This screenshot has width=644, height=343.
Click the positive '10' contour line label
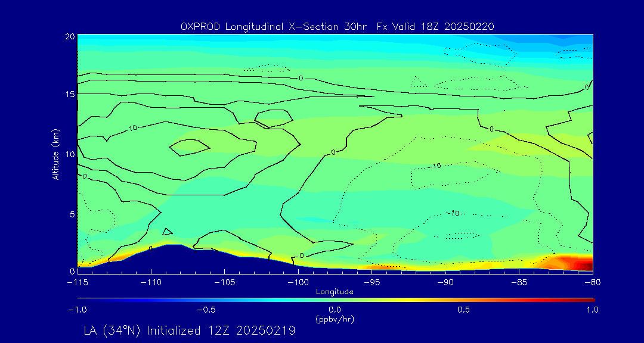coord(132,129)
